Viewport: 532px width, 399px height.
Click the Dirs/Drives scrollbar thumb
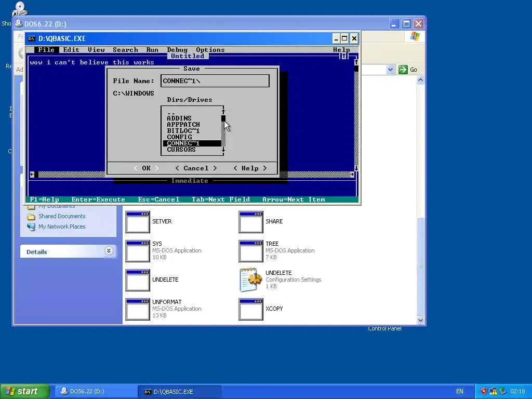pos(223,118)
